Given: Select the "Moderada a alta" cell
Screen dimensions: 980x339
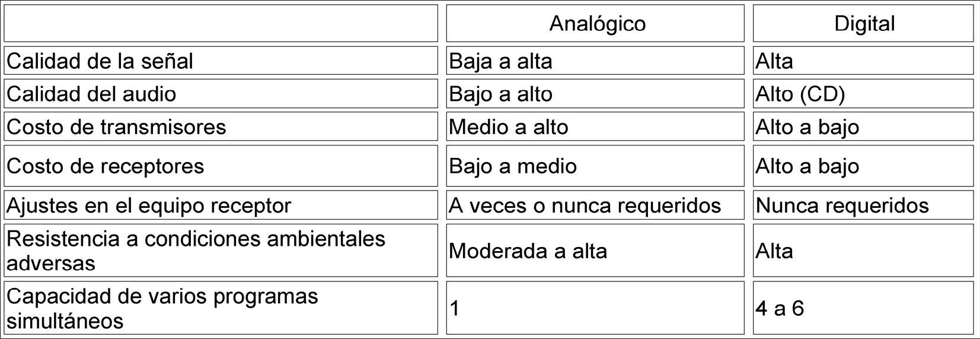Looking at the screenshot, I should (528, 251).
